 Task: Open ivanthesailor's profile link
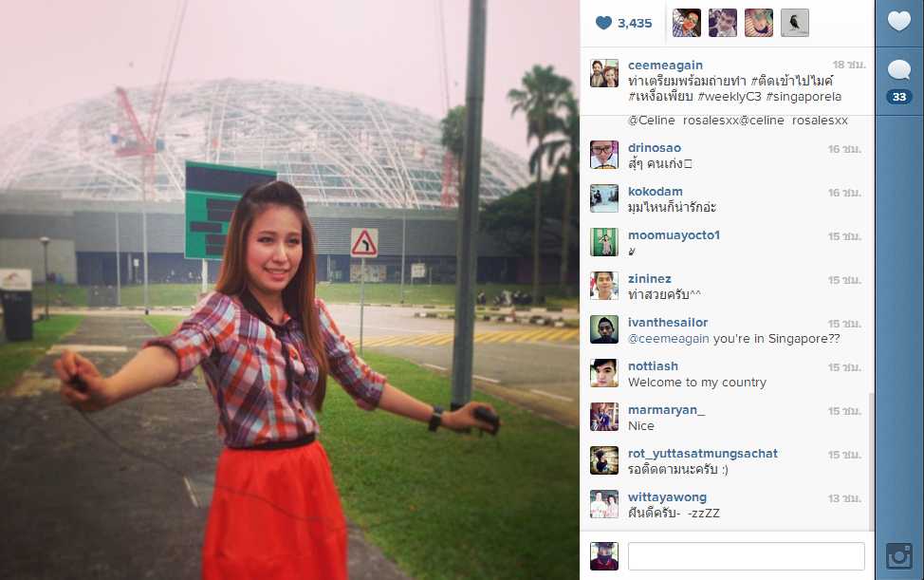[668, 323]
